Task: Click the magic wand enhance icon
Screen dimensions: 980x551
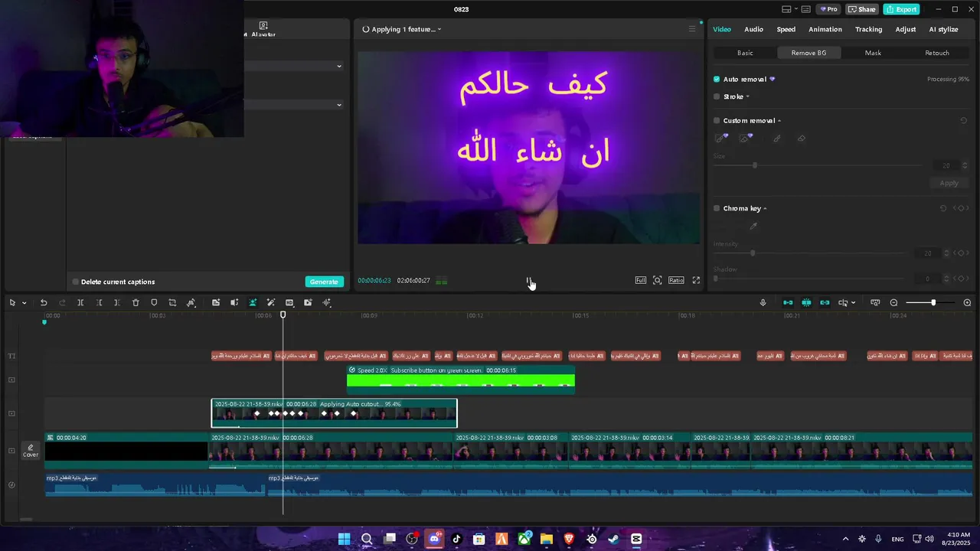Action: point(271,303)
